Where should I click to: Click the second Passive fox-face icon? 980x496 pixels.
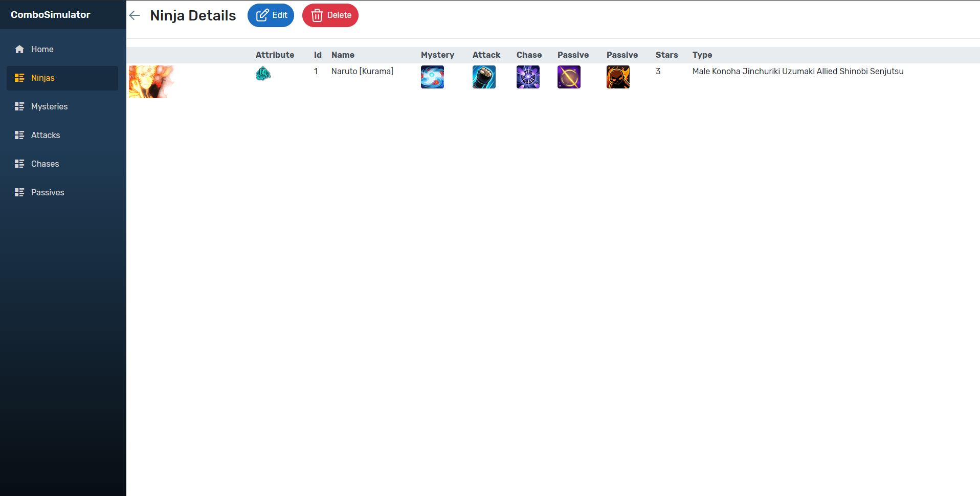(618, 77)
